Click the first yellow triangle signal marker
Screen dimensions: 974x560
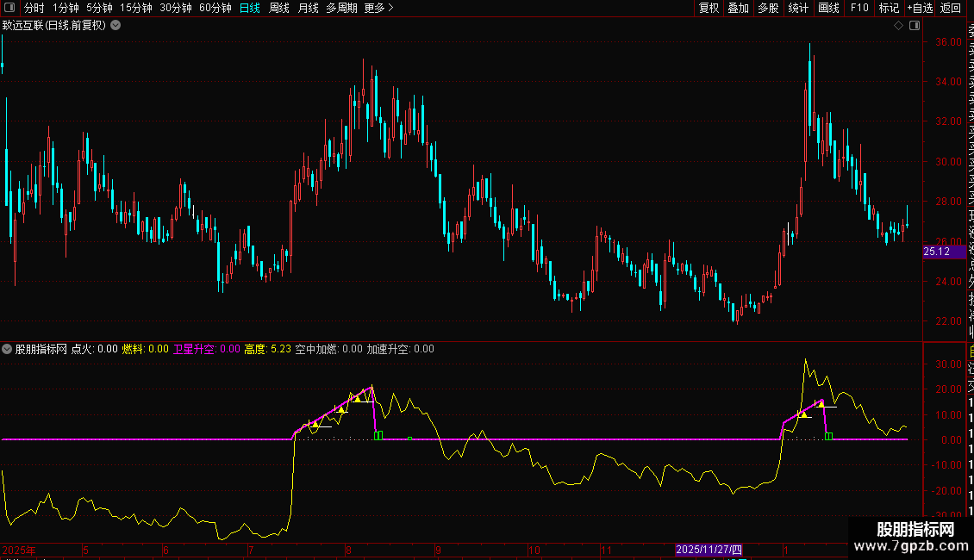point(315,425)
